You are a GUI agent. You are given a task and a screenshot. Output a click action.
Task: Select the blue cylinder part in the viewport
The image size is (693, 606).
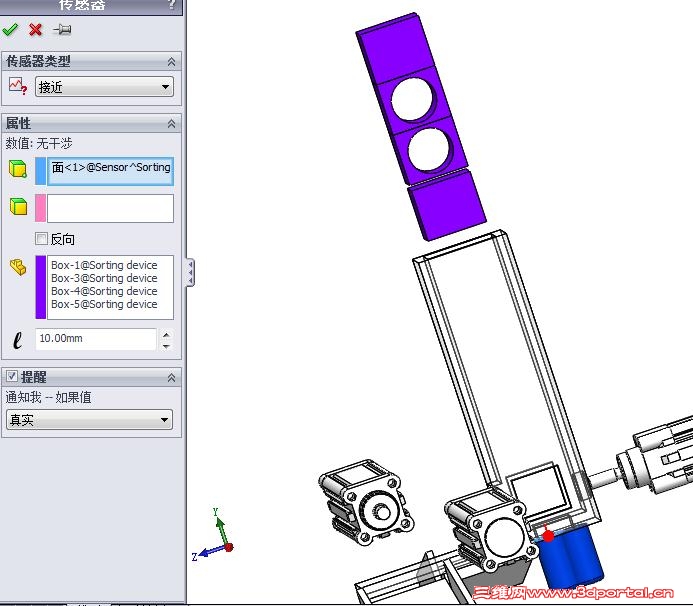[571, 557]
